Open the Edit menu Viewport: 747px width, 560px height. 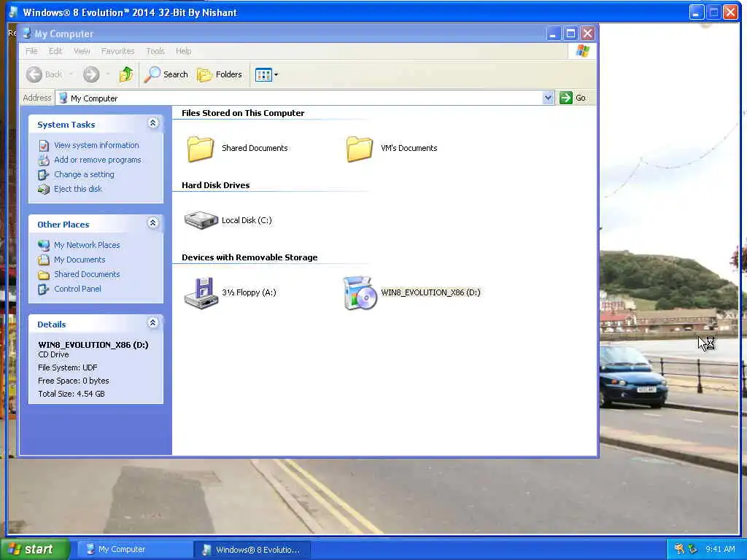click(x=55, y=51)
